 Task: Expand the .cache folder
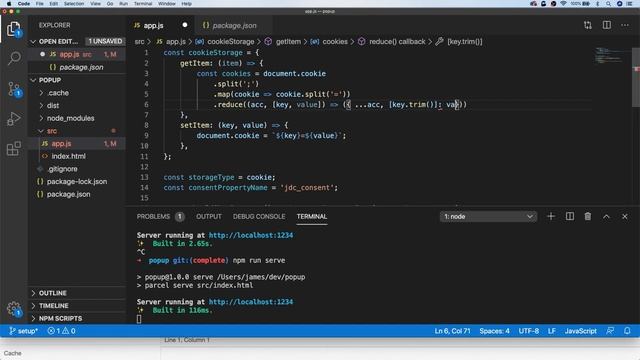pyautogui.click(x=77, y=93)
